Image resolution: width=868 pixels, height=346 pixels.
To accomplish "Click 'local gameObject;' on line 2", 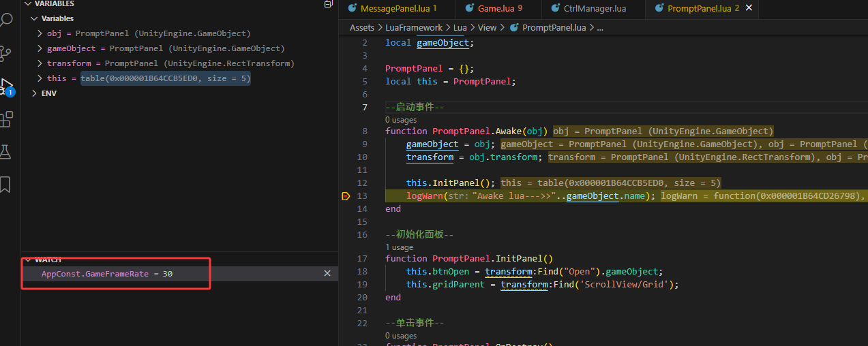I will point(429,43).
